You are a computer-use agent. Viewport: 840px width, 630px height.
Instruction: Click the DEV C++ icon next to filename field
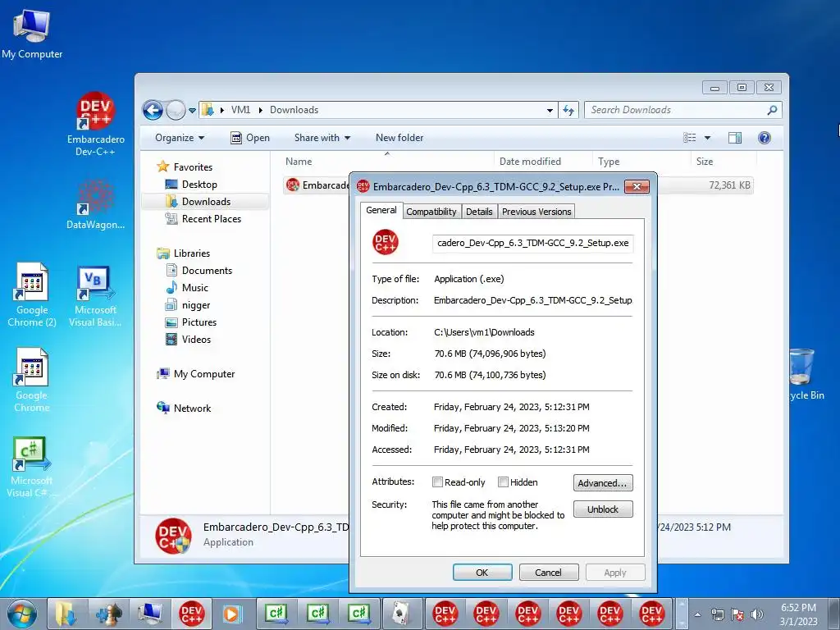point(386,242)
